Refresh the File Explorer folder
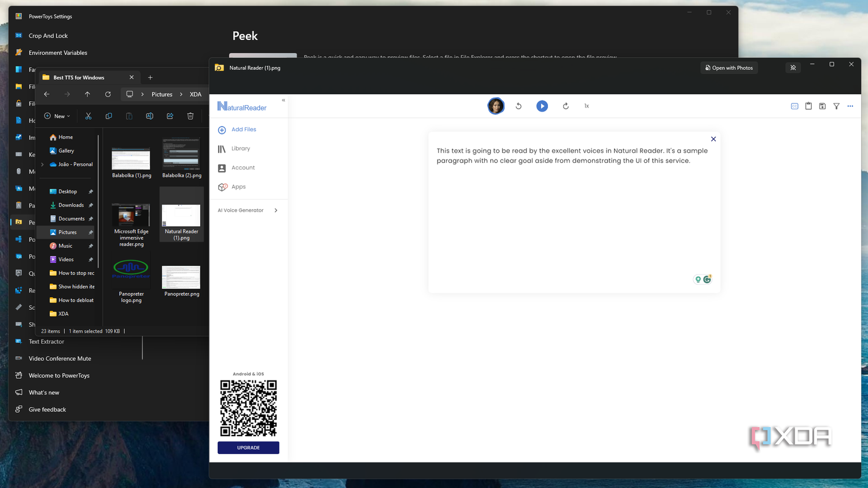The width and height of the screenshot is (868, 488). tap(108, 94)
